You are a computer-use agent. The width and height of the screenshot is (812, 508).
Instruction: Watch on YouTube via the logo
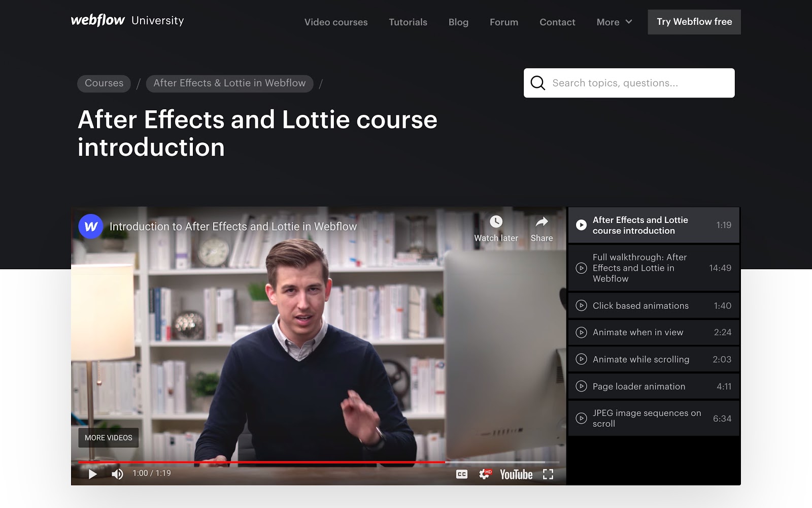click(x=516, y=474)
